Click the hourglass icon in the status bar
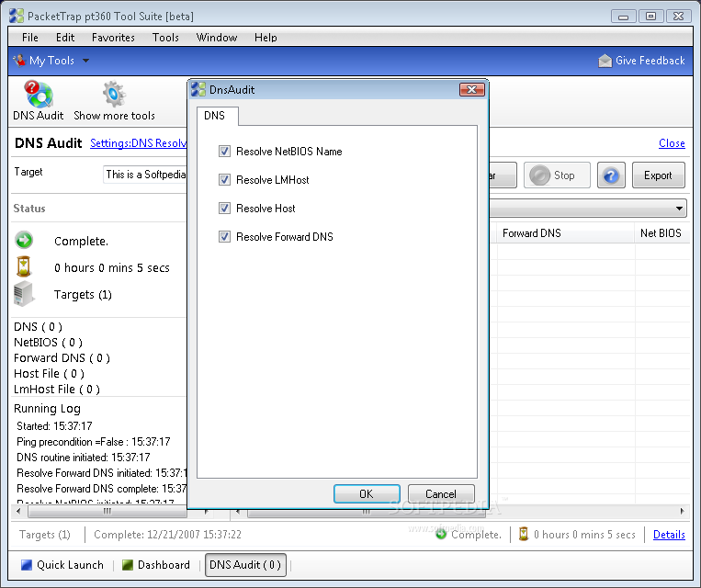701x588 pixels. click(x=523, y=534)
